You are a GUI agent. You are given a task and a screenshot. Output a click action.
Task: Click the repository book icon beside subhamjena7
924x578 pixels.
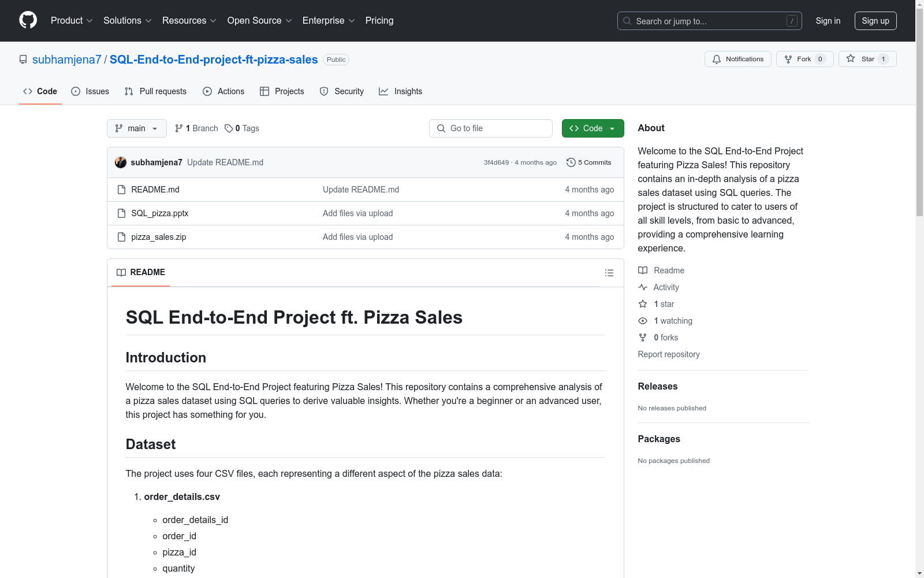tap(23, 60)
